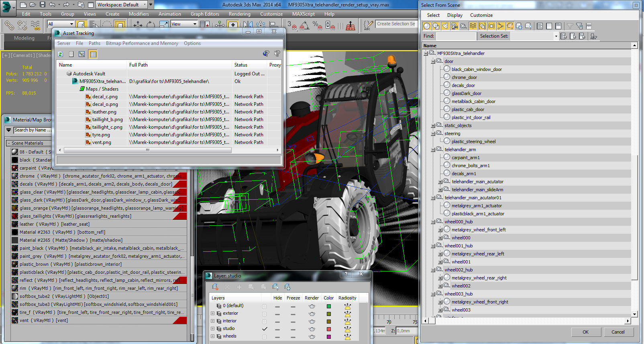Viewport: 644px width, 344px height.
Task: Set wheels layer as current checkbox
Action: [264, 336]
